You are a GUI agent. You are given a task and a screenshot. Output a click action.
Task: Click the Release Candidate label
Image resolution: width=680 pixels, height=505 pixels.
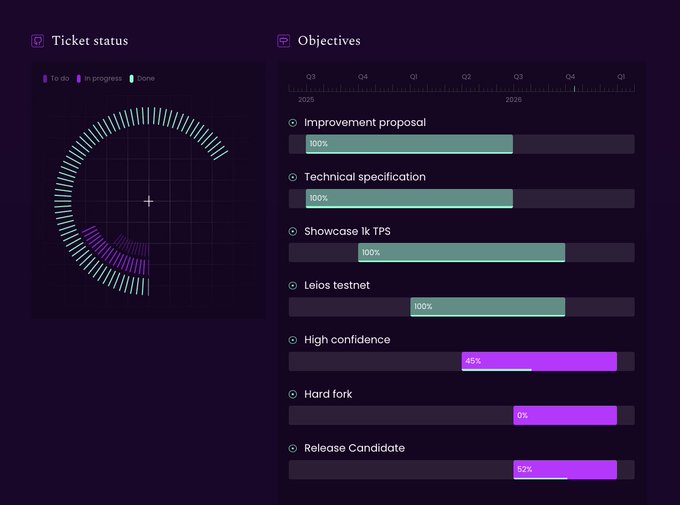click(354, 448)
